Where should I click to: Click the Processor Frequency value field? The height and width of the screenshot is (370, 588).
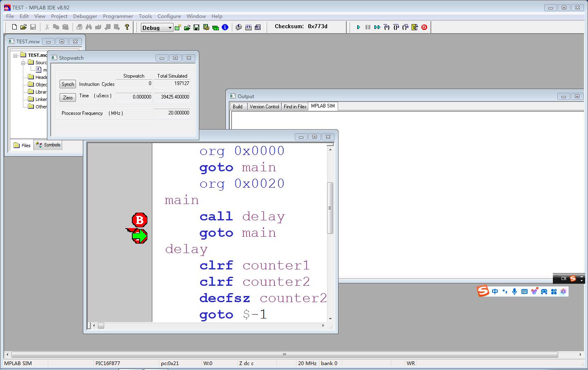(172, 113)
